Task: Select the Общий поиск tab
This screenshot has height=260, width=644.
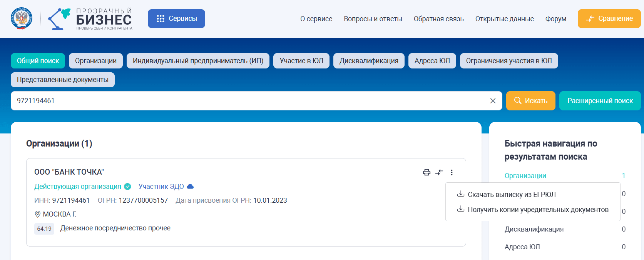Action: [38, 61]
